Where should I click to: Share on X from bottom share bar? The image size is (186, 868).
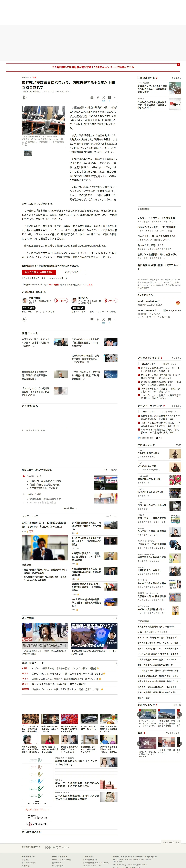pyautogui.click(x=104, y=319)
